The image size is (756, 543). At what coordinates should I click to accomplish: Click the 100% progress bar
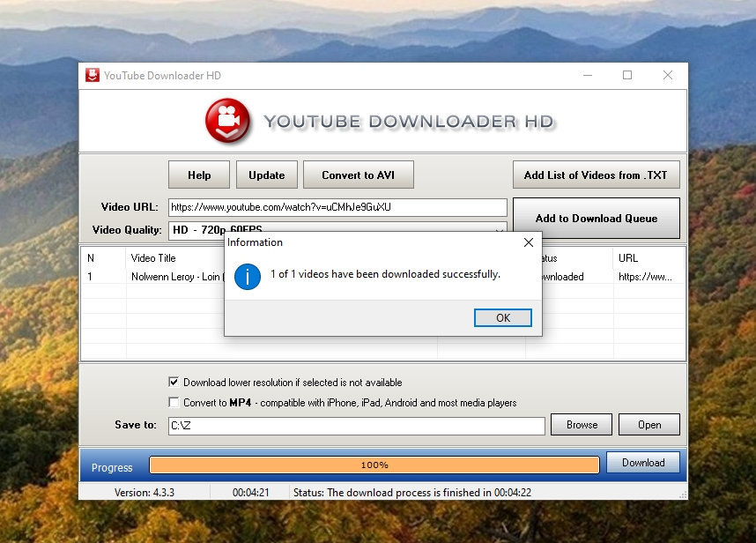click(x=374, y=465)
